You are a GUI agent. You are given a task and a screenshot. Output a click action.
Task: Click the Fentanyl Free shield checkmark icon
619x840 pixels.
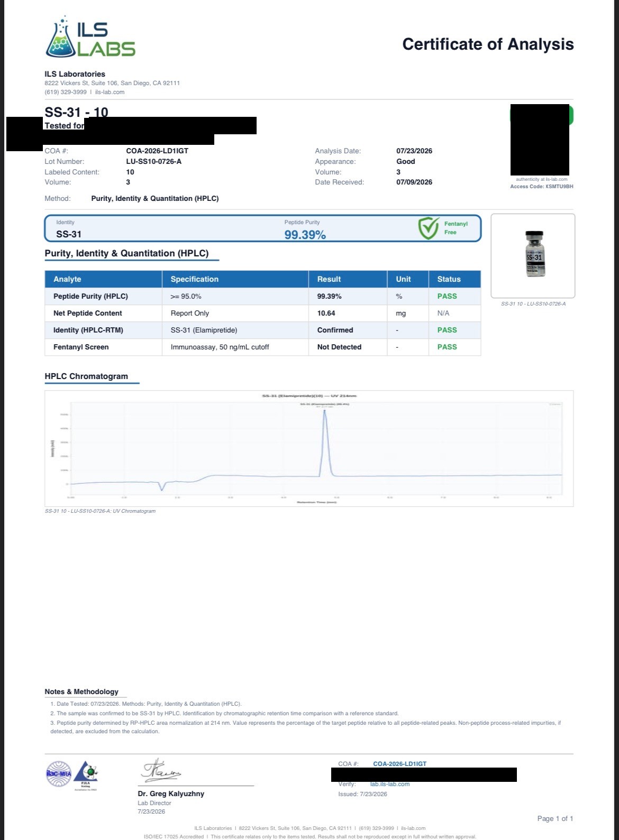coord(429,228)
